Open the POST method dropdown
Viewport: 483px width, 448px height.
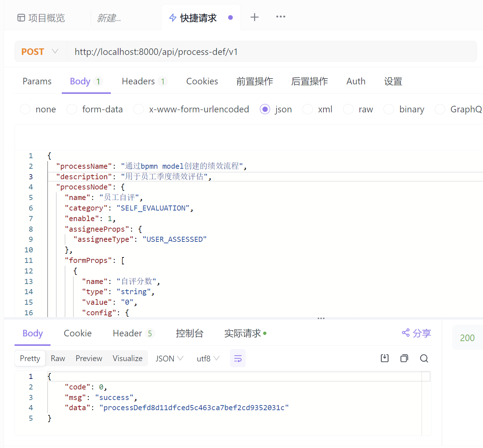point(40,52)
